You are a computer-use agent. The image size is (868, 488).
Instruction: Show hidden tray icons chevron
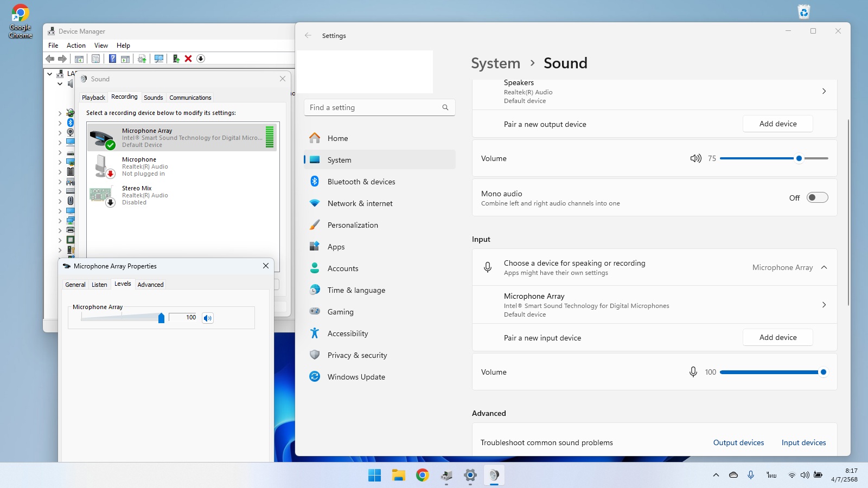pyautogui.click(x=716, y=475)
